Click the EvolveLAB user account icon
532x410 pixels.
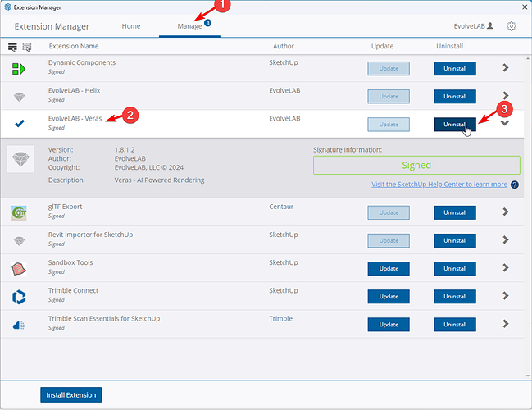(490, 25)
